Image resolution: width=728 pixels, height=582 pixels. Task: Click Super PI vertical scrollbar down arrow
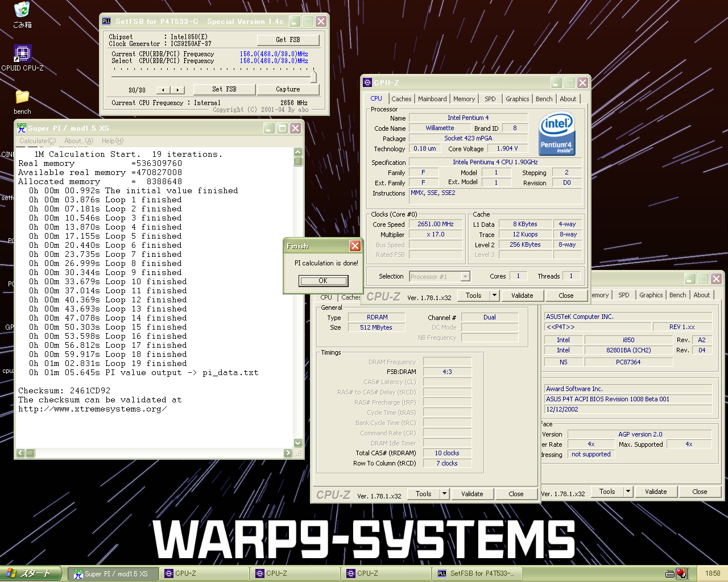[x=298, y=443]
